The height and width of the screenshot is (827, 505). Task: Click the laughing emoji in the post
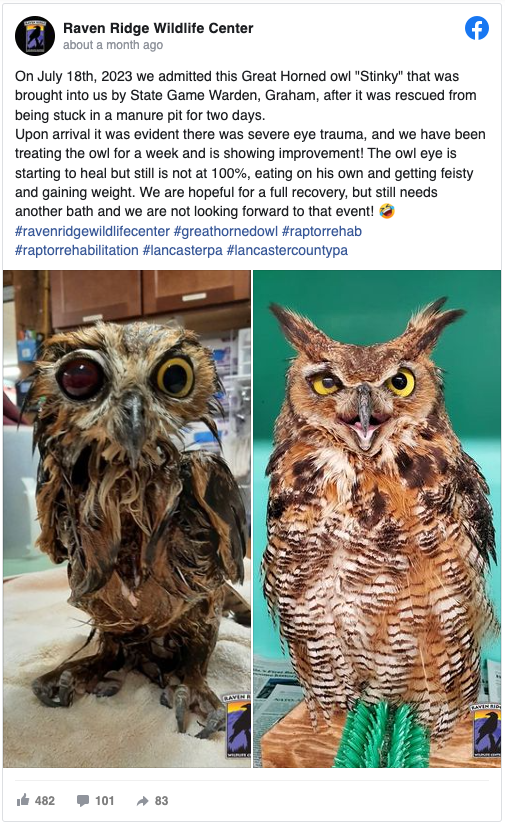point(387,211)
